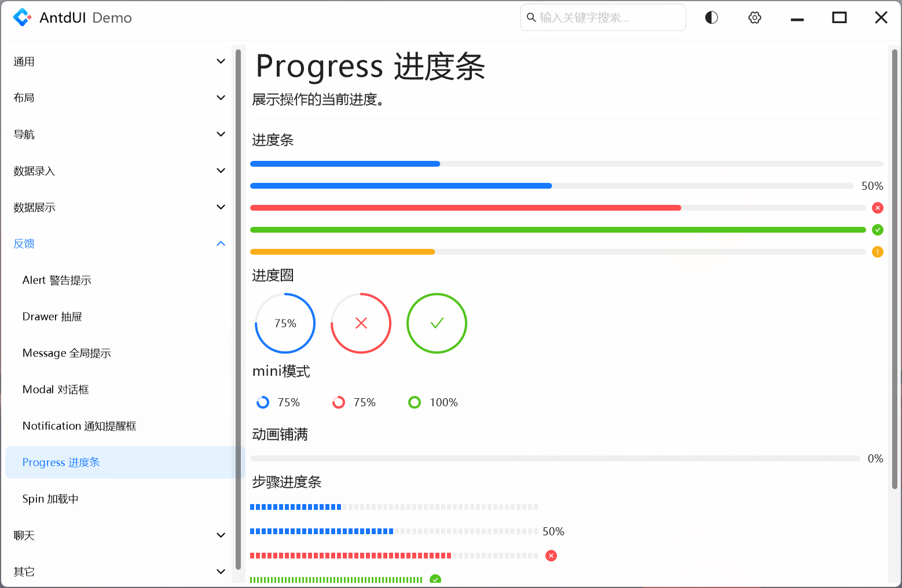Click inside the keyword search box
This screenshot has height=588, width=902.
tap(602, 17)
